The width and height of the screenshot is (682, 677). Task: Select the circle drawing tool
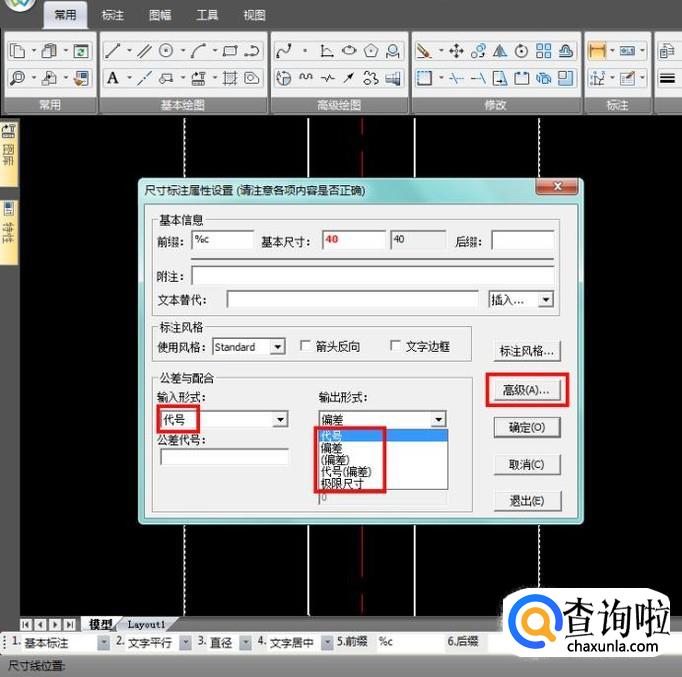pos(167,51)
